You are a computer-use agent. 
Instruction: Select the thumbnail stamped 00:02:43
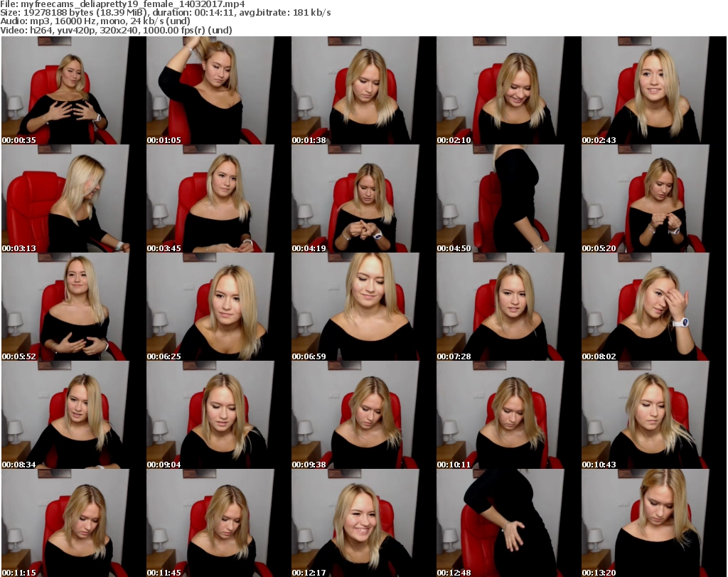654,90
